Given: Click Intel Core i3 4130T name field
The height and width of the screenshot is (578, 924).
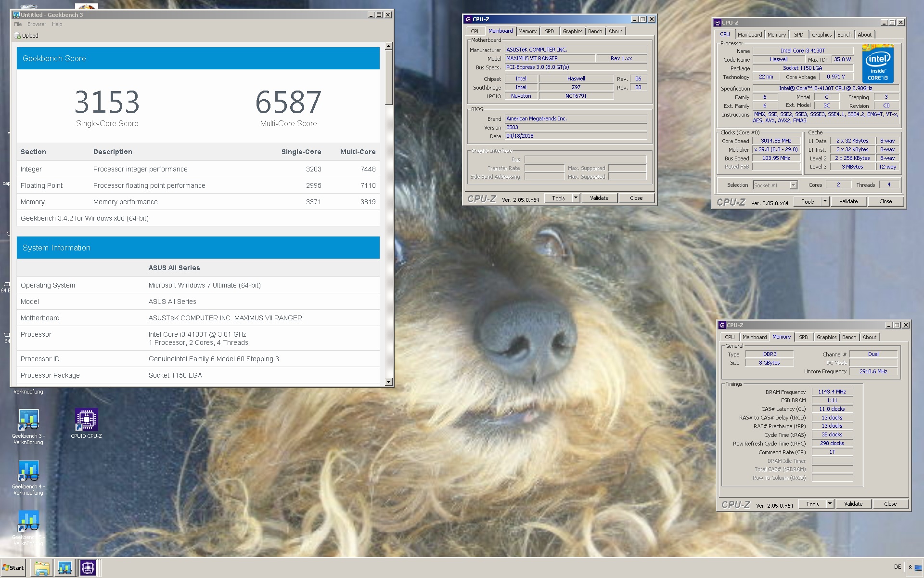Looking at the screenshot, I should click(803, 51).
